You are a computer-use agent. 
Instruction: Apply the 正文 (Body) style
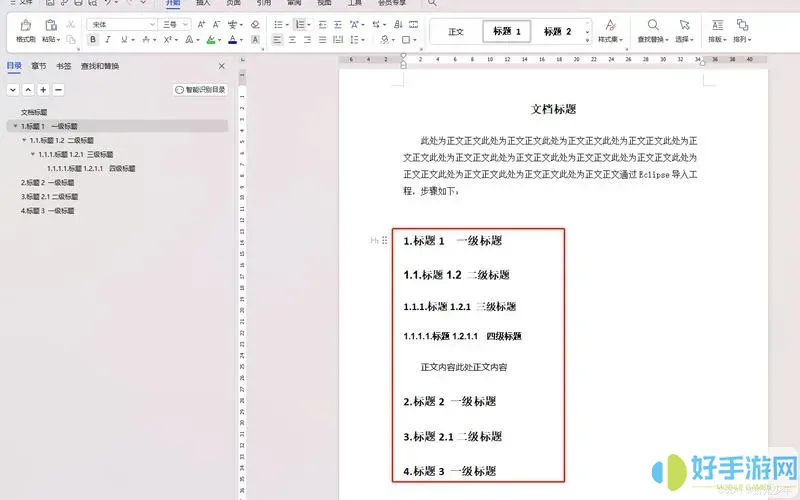[x=456, y=32]
